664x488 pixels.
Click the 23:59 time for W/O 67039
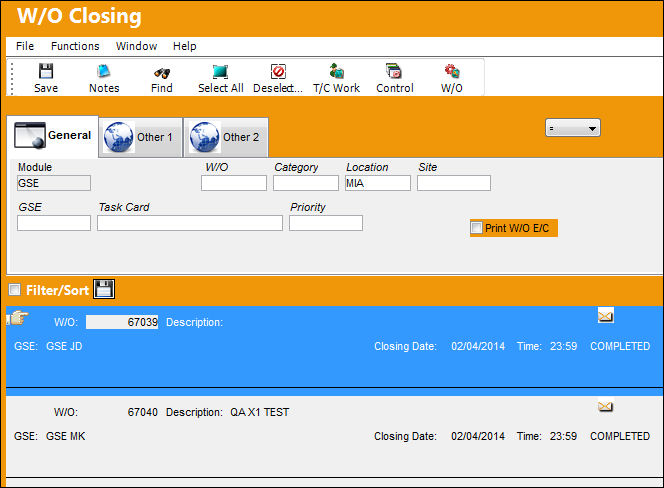(563, 346)
